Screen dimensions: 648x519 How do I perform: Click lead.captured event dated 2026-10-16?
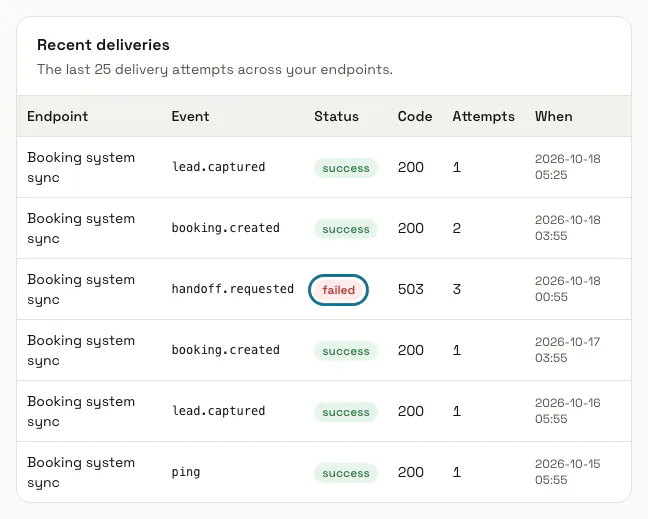218,411
